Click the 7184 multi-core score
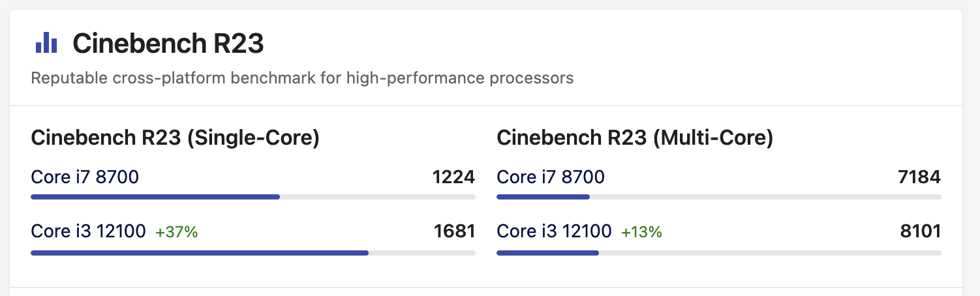 pos(919,177)
